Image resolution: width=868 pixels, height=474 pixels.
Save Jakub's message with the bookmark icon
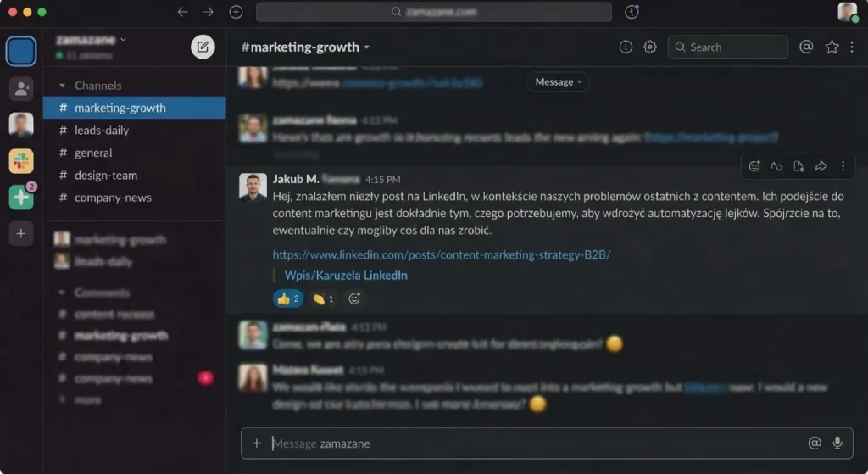tap(798, 166)
